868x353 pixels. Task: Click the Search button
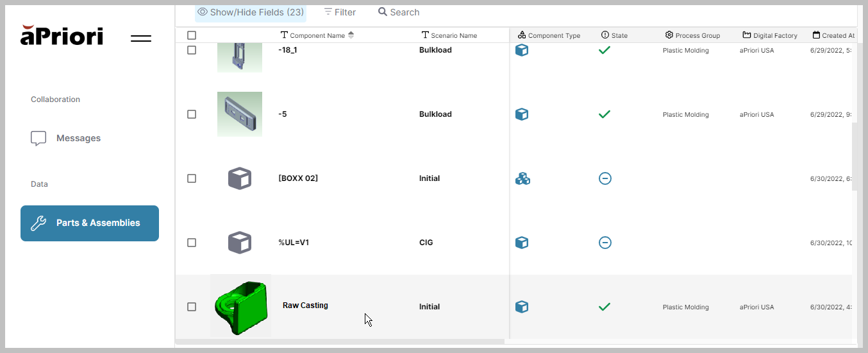pyautogui.click(x=399, y=12)
